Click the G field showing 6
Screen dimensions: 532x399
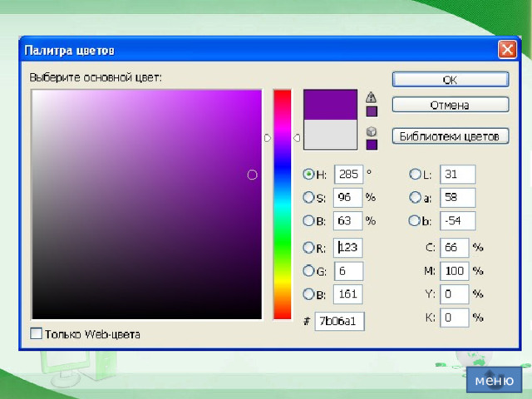348,271
